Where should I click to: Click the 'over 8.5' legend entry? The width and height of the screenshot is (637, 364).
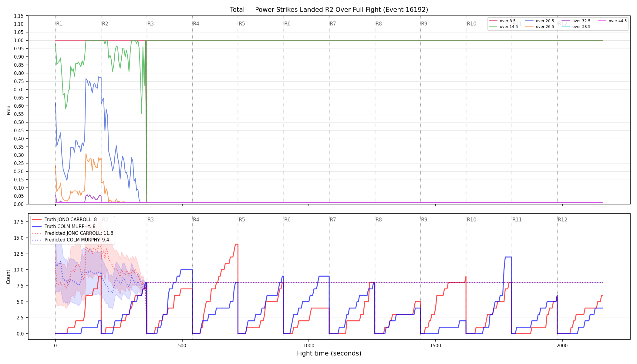(502, 21)
